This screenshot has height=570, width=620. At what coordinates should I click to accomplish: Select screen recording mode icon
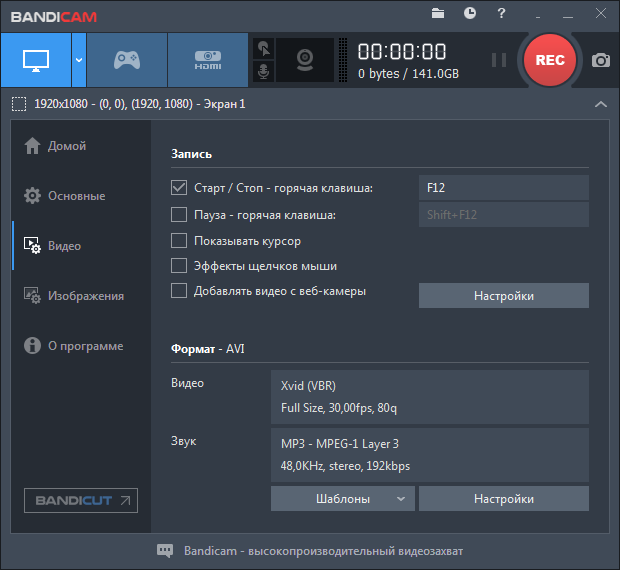(x=35, y=60)
